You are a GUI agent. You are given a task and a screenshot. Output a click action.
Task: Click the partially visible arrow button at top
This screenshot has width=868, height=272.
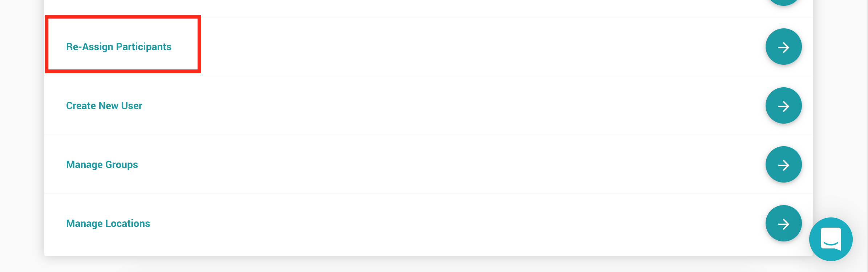tap(783, 2)
